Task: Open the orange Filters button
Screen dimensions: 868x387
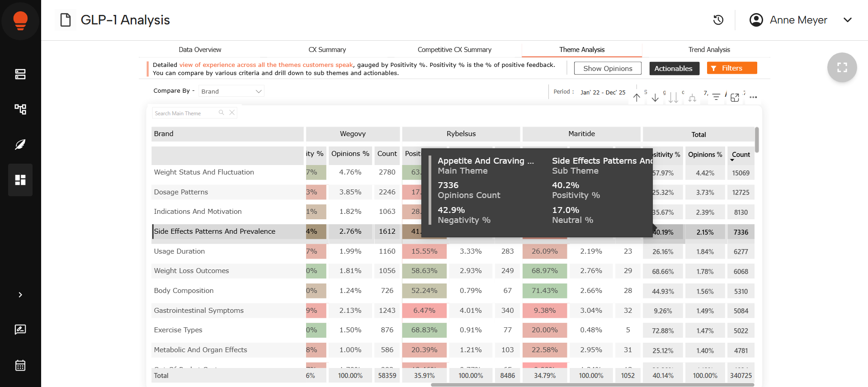Action: tap(731, 68)
